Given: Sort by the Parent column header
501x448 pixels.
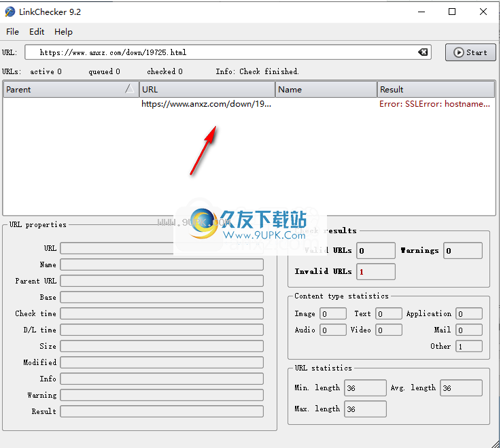Looking at the screenshot, I should tap(71, 90).
